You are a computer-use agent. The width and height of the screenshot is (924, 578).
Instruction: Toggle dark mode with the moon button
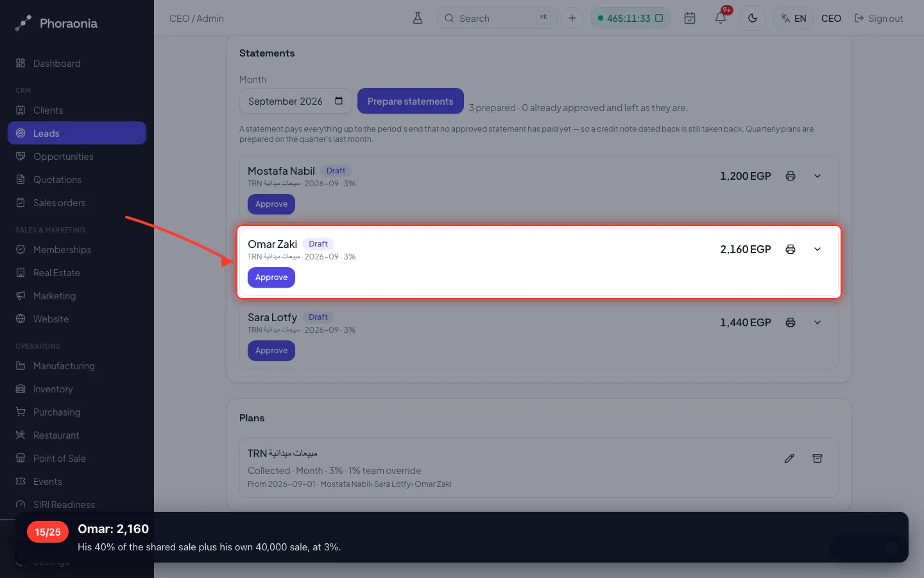click(753, 18)
